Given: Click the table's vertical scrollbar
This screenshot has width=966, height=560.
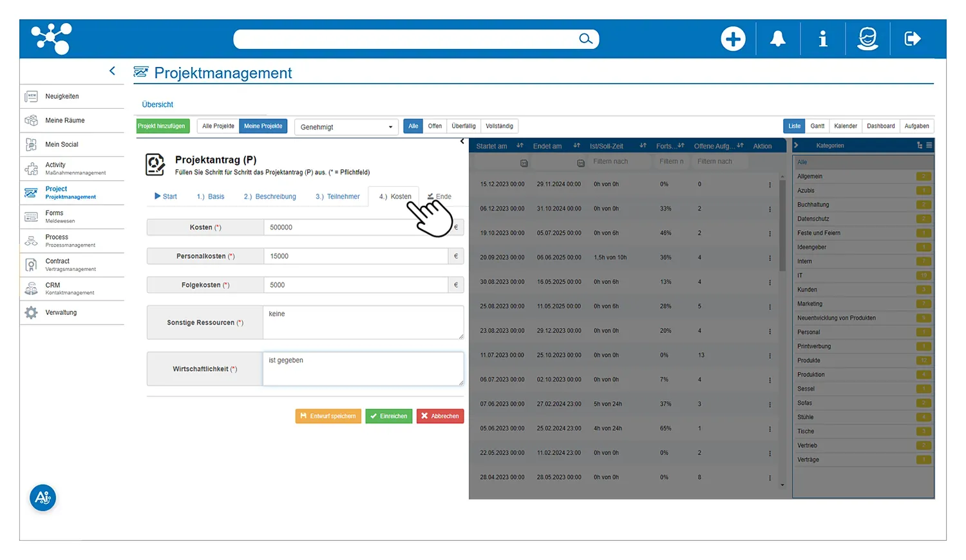Looking at the screenshot, I should (782, 225).
